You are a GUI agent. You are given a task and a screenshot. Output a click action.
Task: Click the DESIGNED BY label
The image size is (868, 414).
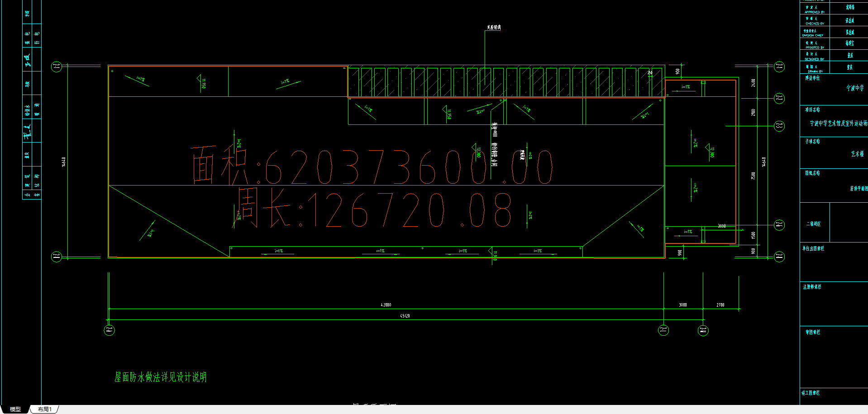(815, 59)
